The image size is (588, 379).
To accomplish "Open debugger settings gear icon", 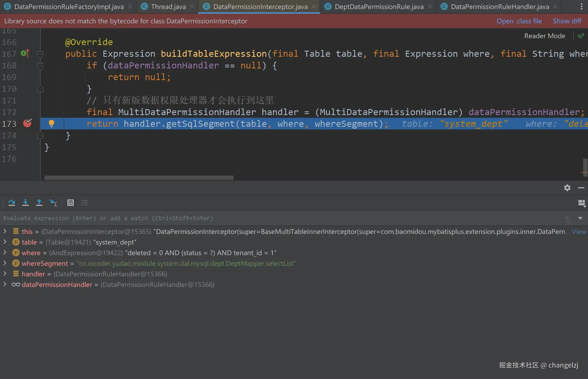I will 567,188.
